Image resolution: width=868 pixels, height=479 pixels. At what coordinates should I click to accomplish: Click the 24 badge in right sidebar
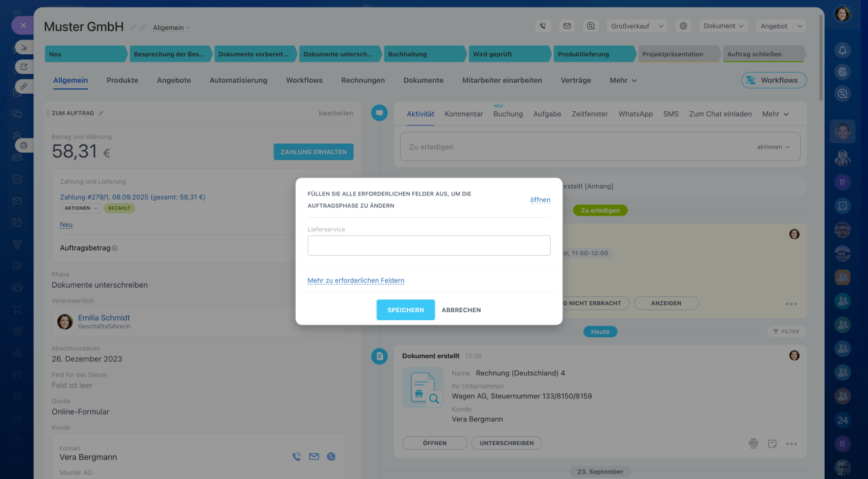coord(842,421)
